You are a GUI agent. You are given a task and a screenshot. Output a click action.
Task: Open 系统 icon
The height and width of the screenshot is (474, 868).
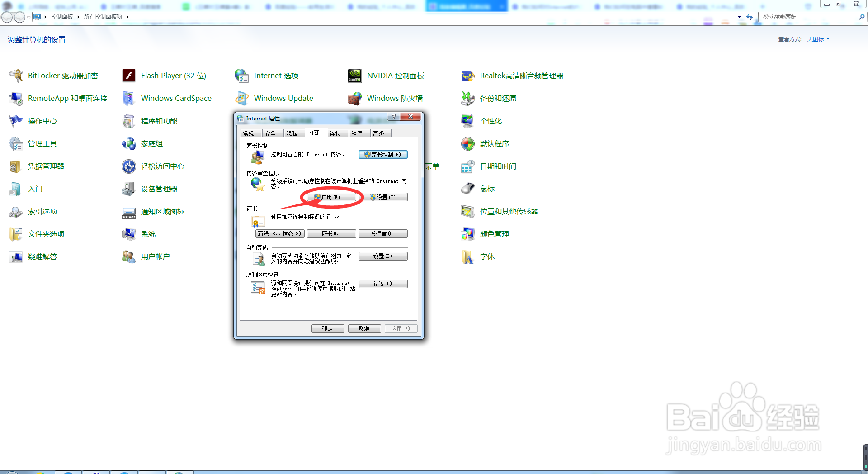click(x=129, y=234)
